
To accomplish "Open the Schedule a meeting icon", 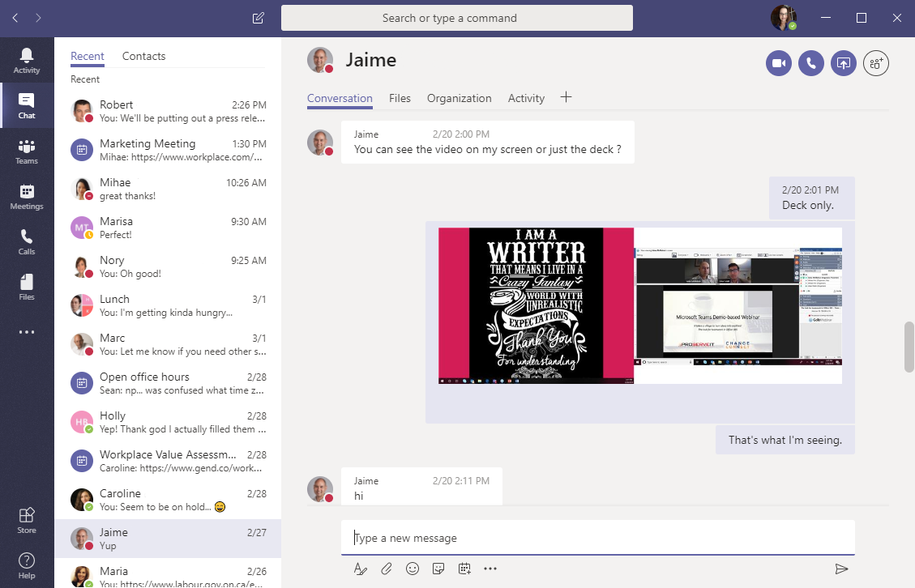I will (464, 568).
